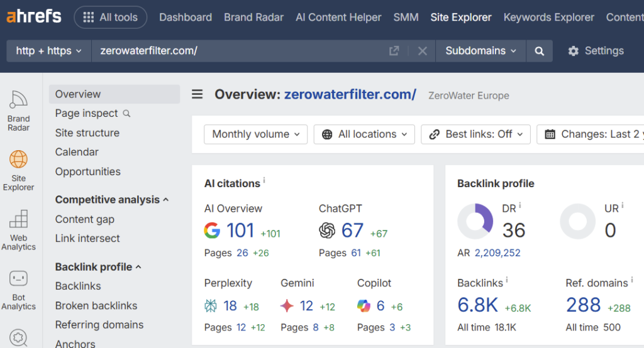Click the sidebar icon below Bot Analytics
Viewport: 644px width, 348px height.
coord(18,337)
